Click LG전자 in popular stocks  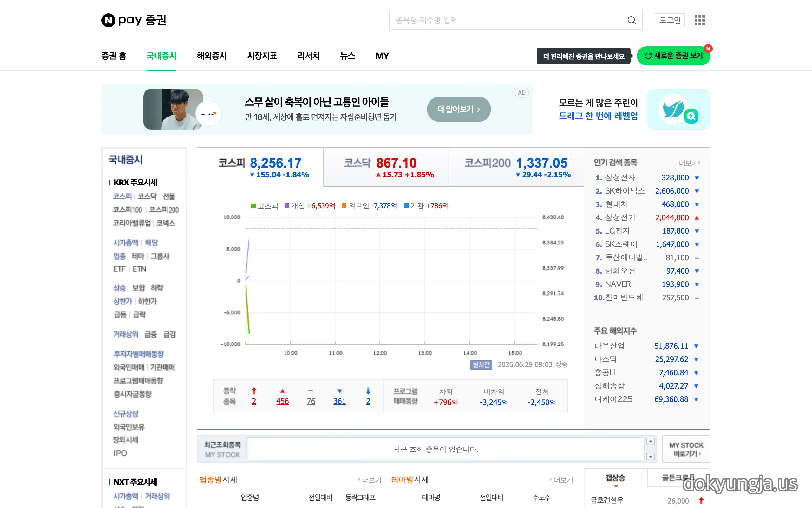click(617, 231)
